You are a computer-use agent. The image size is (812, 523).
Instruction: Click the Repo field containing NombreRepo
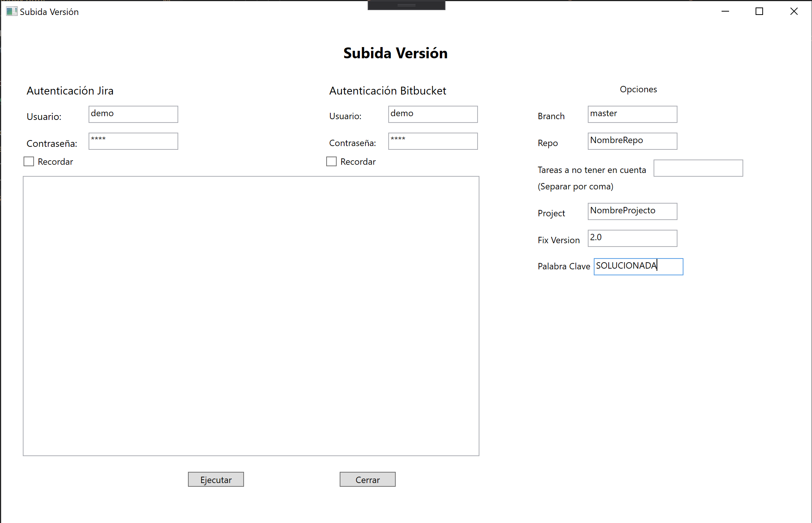coord(633,141)
